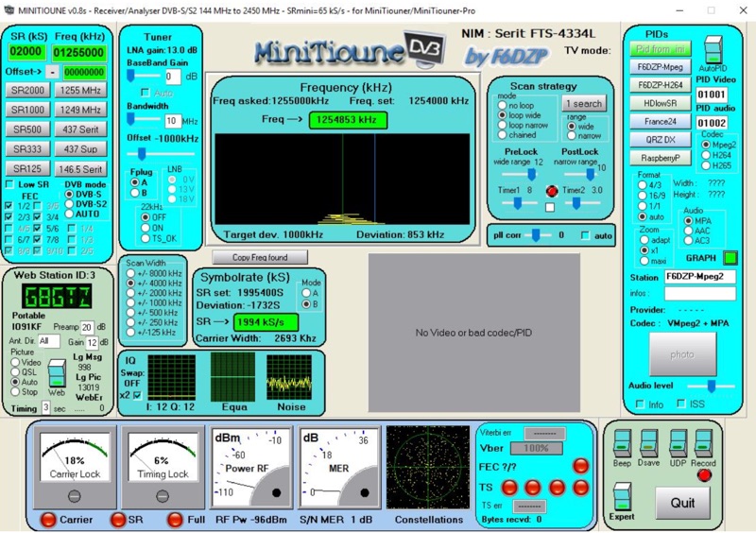The width and height of the screenshot is (756, 533).
Task: Select the 16/9 format option
Action: tap(643, 196)
